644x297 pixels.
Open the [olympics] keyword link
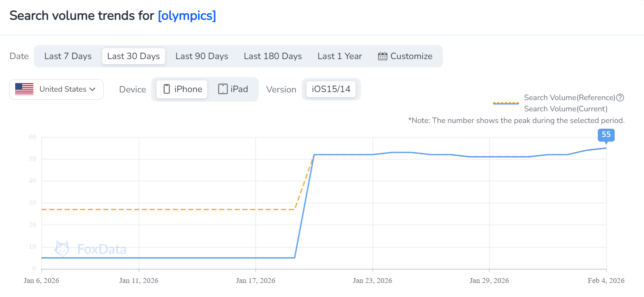[187, 16]
